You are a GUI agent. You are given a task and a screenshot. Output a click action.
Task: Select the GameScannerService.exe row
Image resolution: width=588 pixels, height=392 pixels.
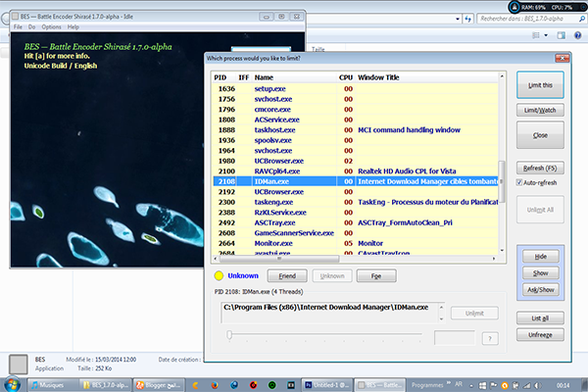(356, 233)
